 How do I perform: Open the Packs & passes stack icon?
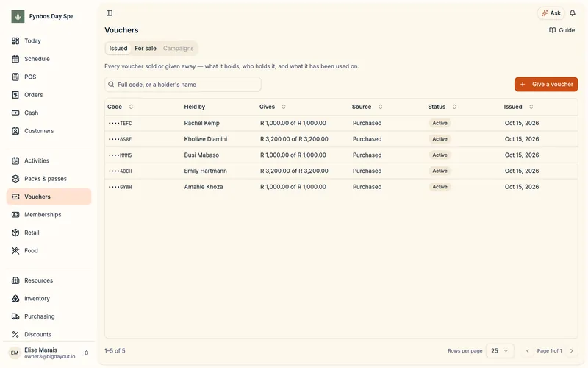point(15,178)
